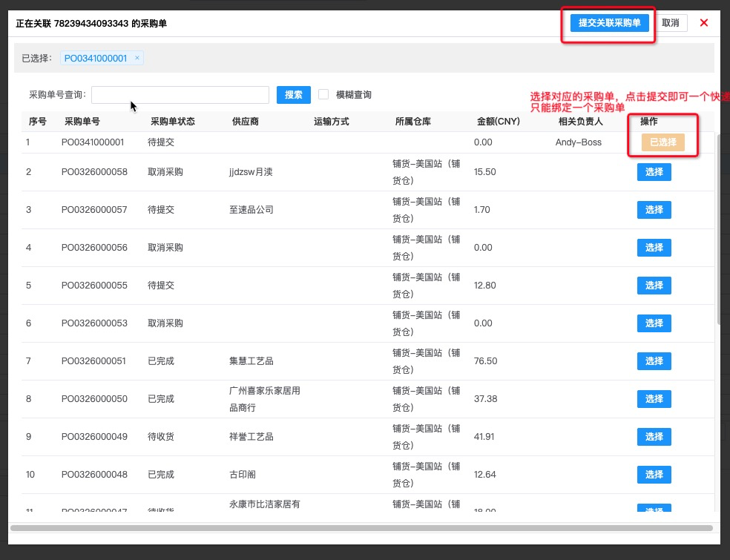The height and width of the screenshot is (560, 730).
Task: Click order number PO0326000053 in table
Action: coord(94,323)
